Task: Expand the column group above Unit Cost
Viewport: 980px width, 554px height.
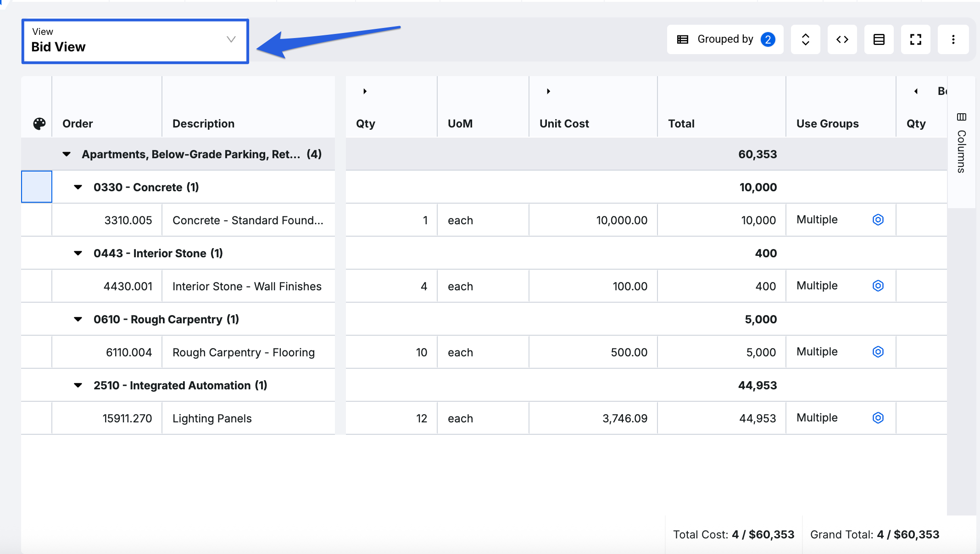Action: click(x=548, y=91)
